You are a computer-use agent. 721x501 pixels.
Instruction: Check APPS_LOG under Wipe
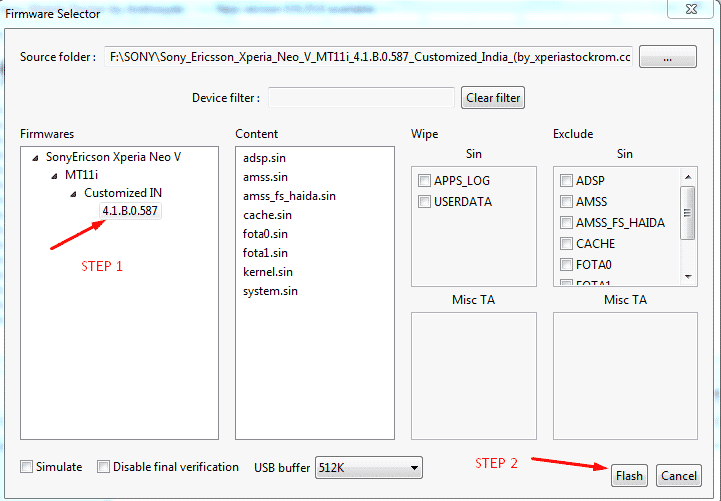(x=424, y=181)
